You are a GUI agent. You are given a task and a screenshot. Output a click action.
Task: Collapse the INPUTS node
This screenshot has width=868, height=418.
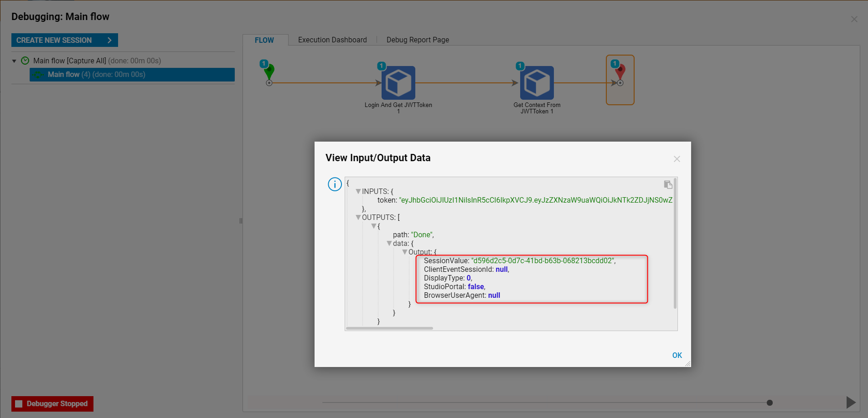coord(358,192)
